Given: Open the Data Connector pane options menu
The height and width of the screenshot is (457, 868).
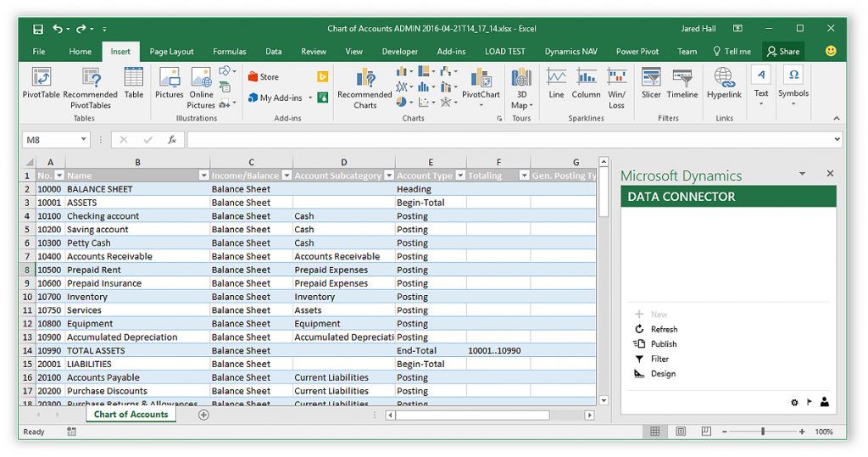Looking at the screenshot, I should (x=802, y=174).
